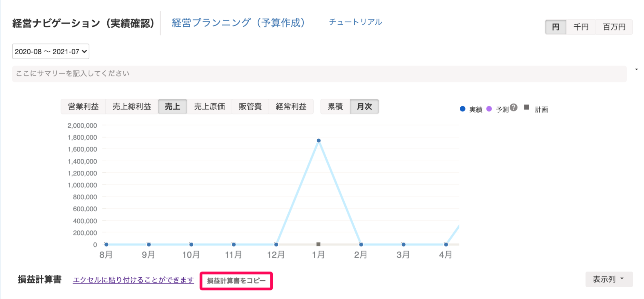
Task: Click the 12月 axis label
Action: coord(276,255)
